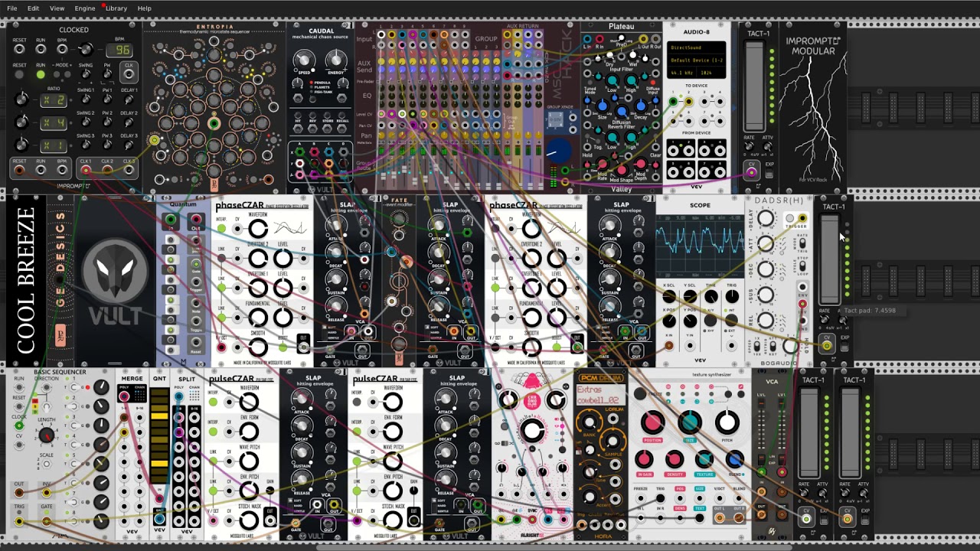Click the POSITION knob on texture synthesizer
Image resolution: width=980 pixels, height=551 pixels.
click(652, 422)
